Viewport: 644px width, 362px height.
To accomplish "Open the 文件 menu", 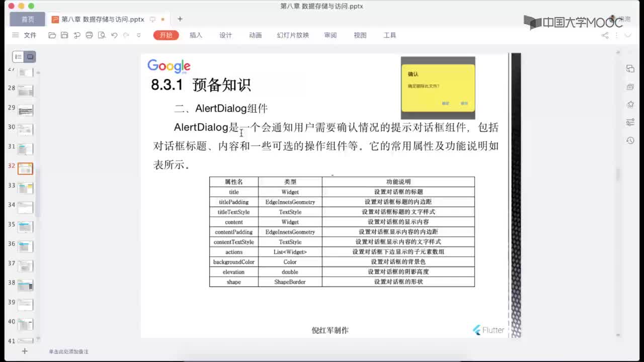I will 30,35.
